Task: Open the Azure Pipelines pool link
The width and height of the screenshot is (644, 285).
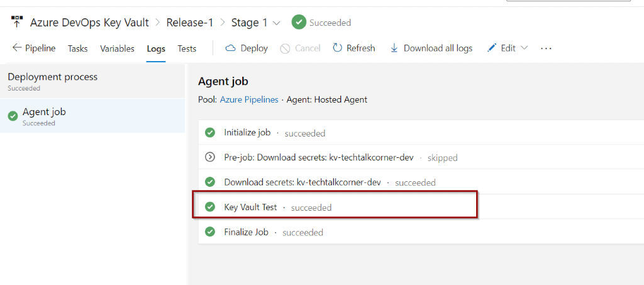Action: 249,99
